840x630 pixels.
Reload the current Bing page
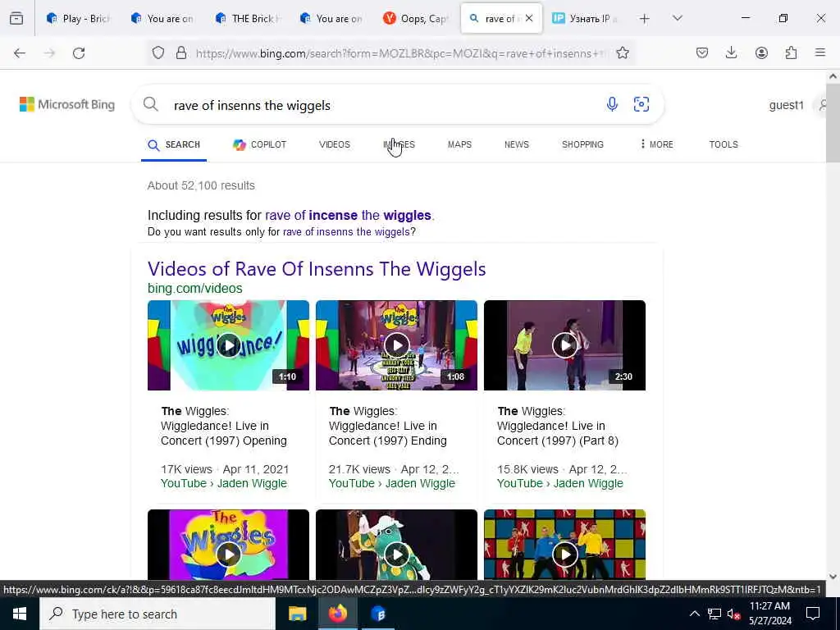[x=79, y=53]
